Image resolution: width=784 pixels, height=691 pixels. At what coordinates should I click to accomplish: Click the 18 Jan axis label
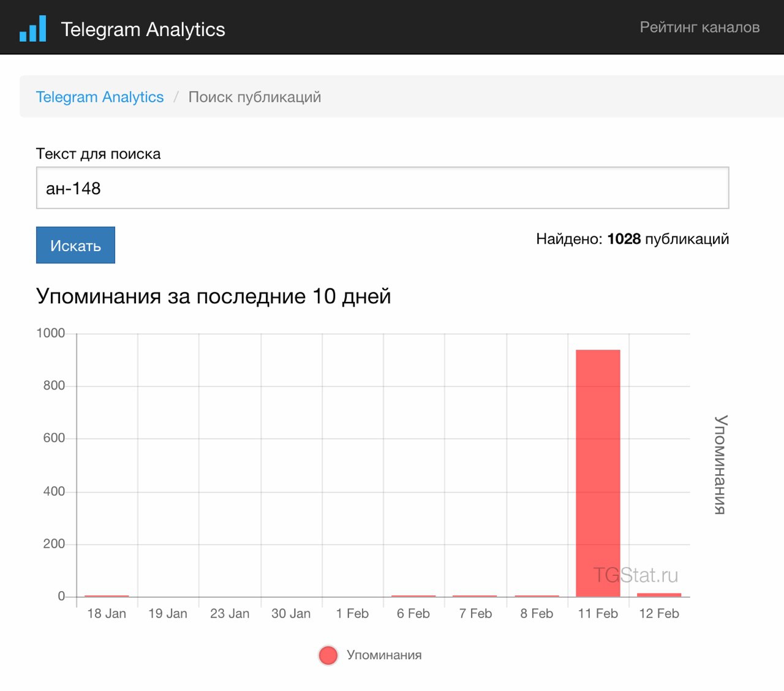(107, 614)
